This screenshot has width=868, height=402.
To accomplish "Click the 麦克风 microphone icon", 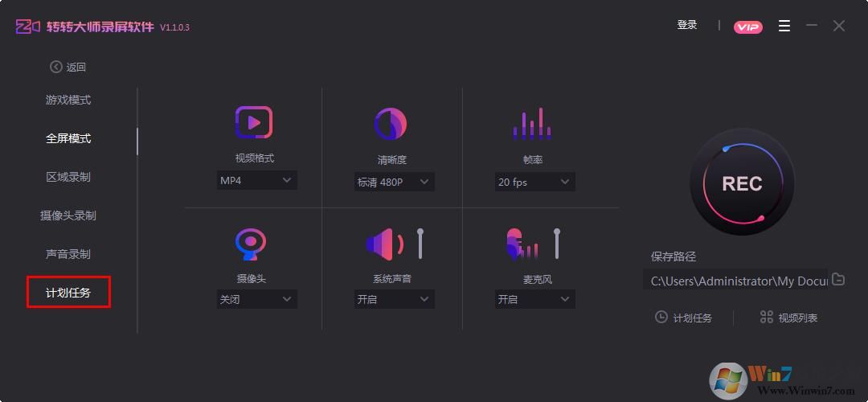I will [x=522, y=244].
